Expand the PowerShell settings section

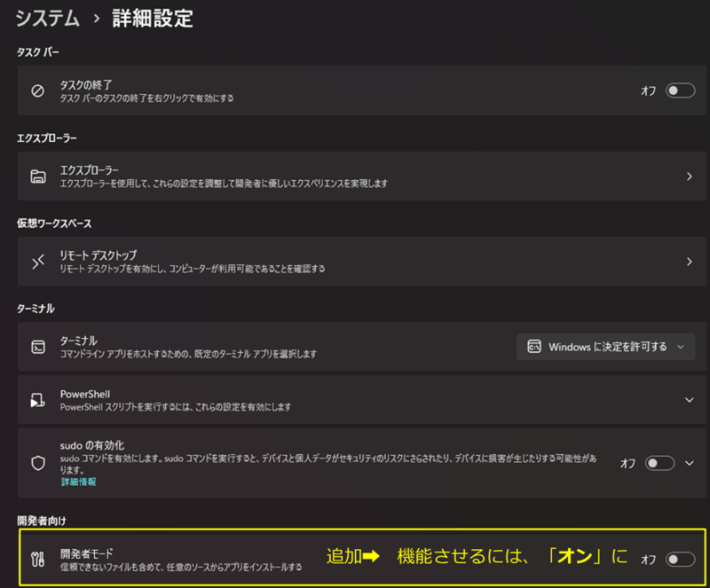coord(689,400)
